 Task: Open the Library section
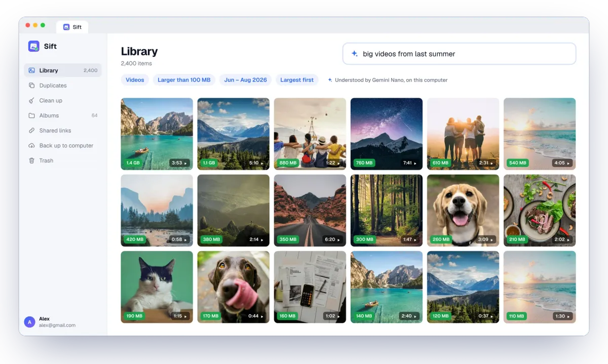pos(63,70)
